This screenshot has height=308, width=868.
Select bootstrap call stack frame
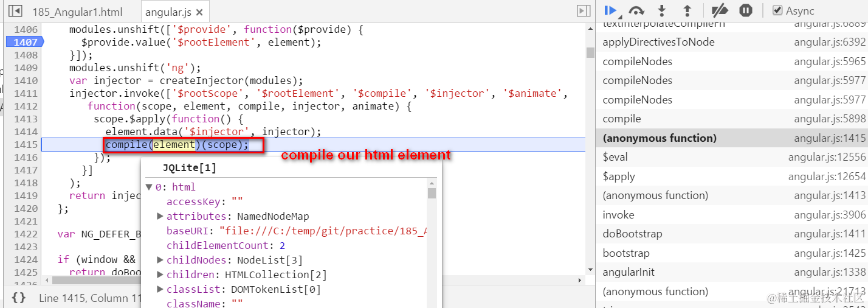[732, 253]
